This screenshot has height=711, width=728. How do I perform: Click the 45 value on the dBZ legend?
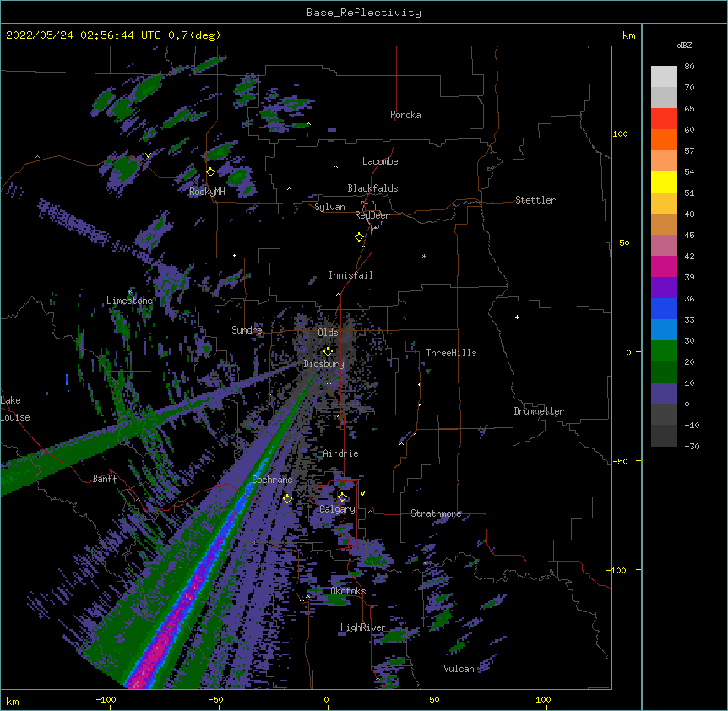tap(689, 235)
